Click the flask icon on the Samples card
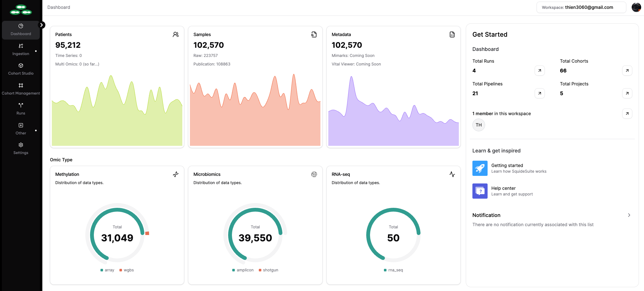 click(x=314, y=34)
